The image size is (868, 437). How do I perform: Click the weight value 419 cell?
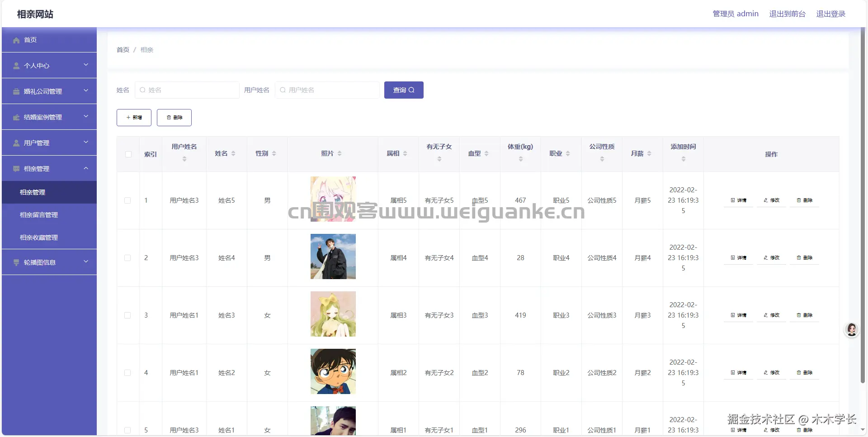tap(520, 315)
